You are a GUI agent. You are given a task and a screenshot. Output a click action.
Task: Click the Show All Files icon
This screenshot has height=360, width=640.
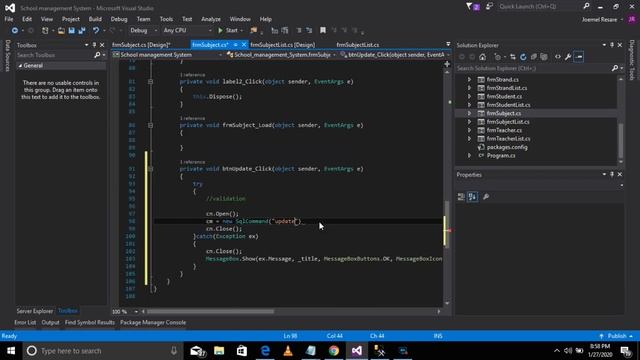pos(544,57)
